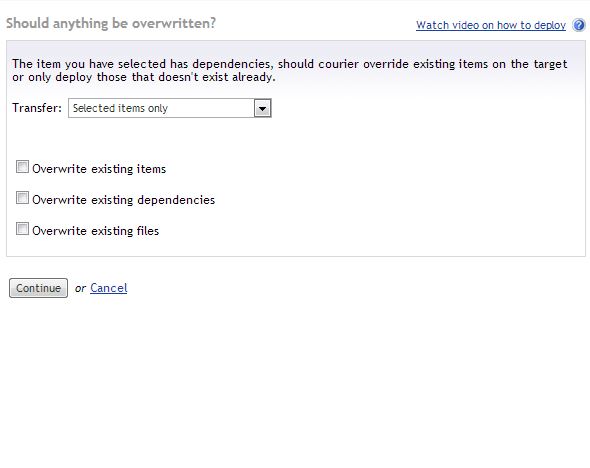Click the blue question mark help icon

click(579, 25)
